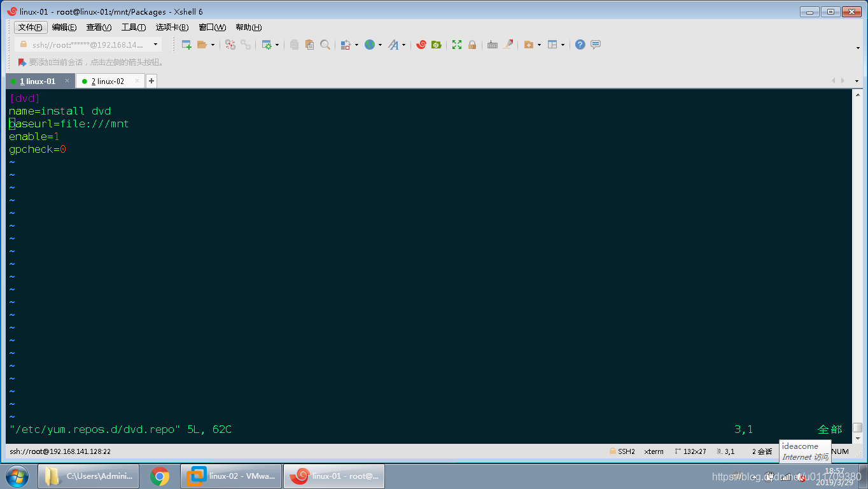Select the linux-01 tab
This screenshot has height=489, width=868.
(x=40, y=81)
